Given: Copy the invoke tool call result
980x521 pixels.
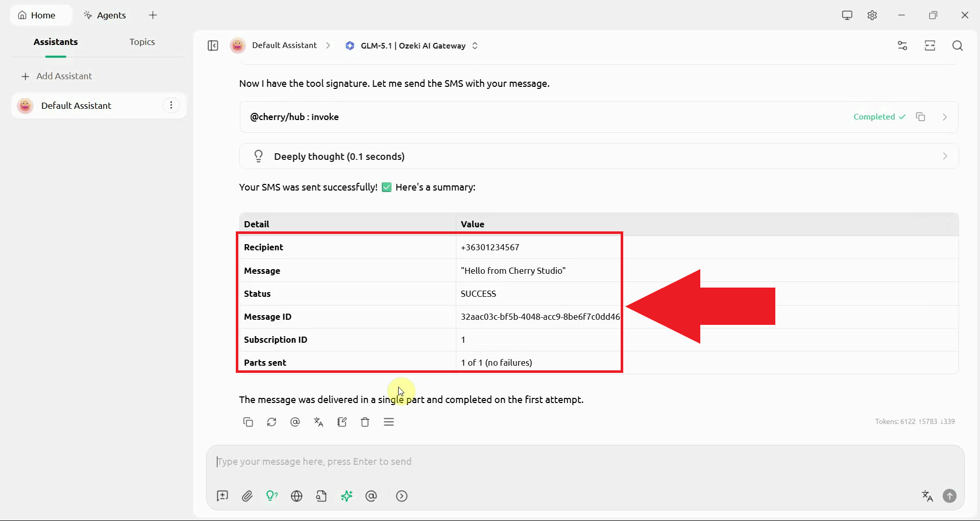Looking at the screenshot, I should click(920, 116).
